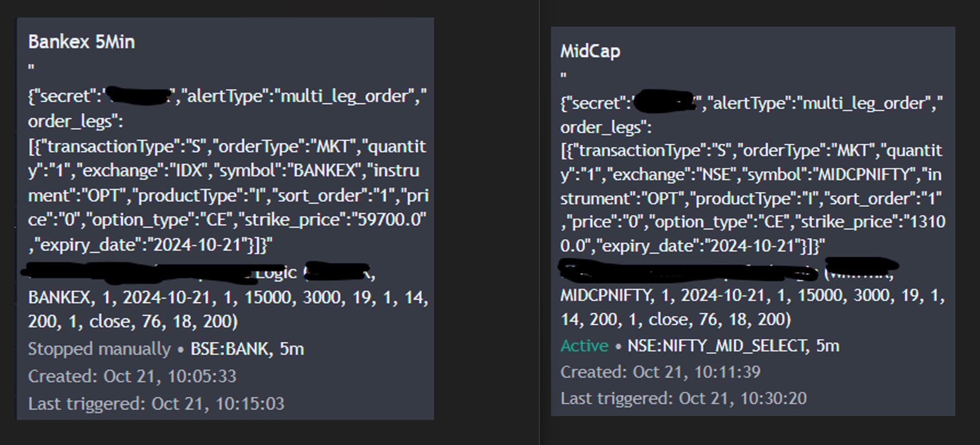Screen dimensions: 980x445
Task: Click the NSE:NIFTY_MID_SELECT, 5m symbol label
Action: point(733,346)
